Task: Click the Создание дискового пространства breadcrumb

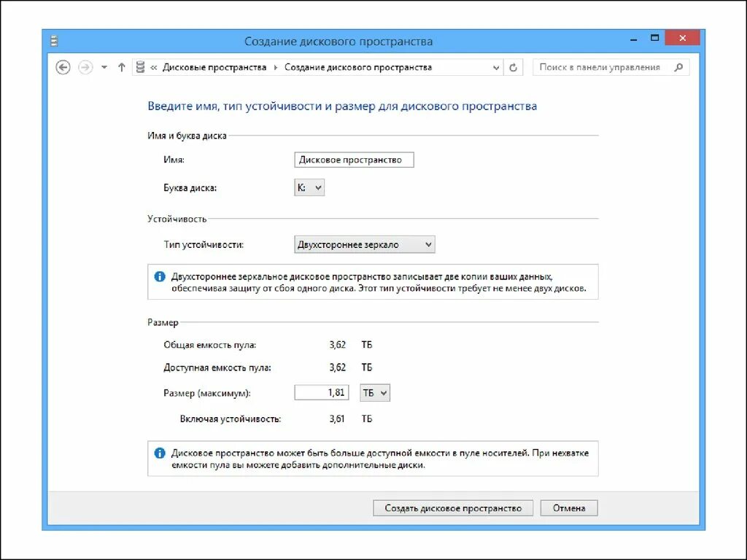Action: [358, 68]
